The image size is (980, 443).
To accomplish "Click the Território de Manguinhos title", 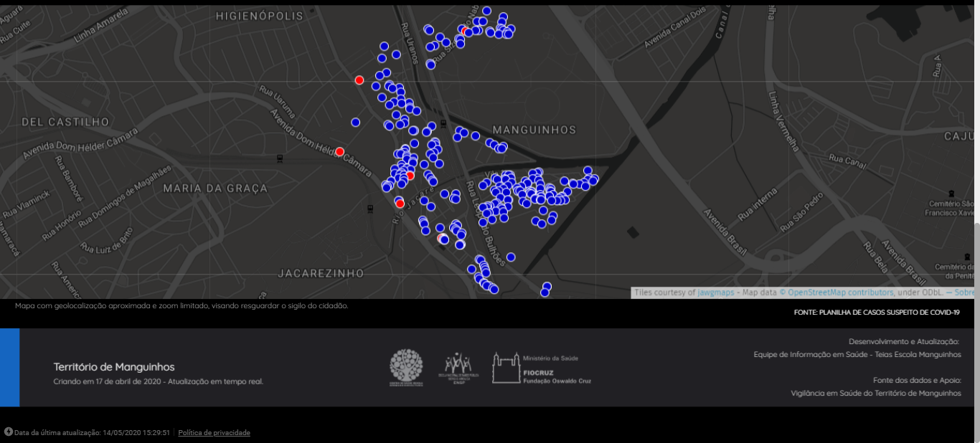I will tap(114, 367).
